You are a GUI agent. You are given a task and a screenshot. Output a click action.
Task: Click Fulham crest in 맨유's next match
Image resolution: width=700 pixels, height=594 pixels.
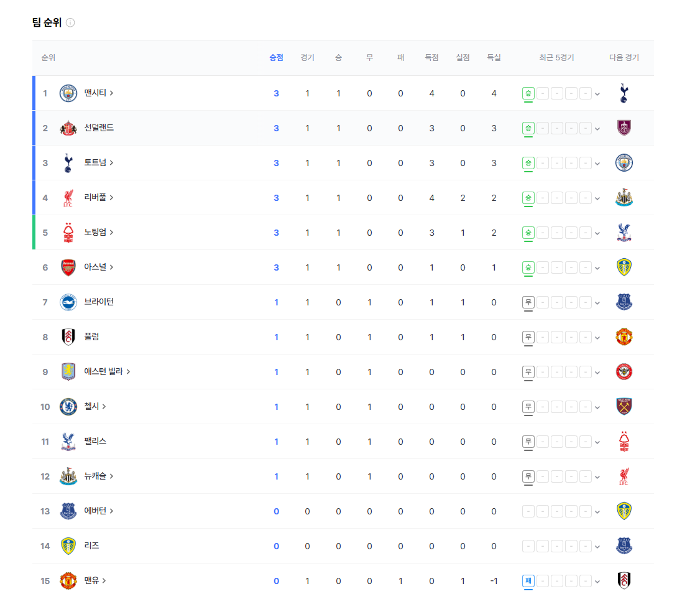pyautogui.click(x=624, y=580)
